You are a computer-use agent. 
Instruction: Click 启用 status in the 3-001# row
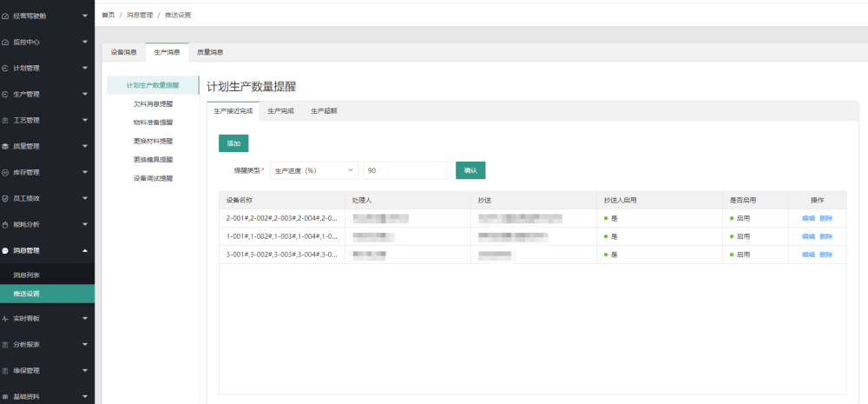pyautogui.click(x=742, y=255)
